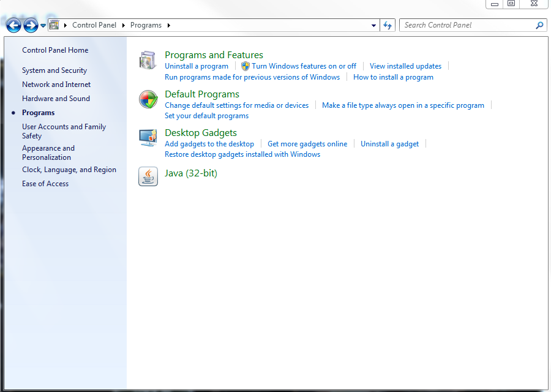Expand the arrow after Programs breadcrumb

[169, 25]
